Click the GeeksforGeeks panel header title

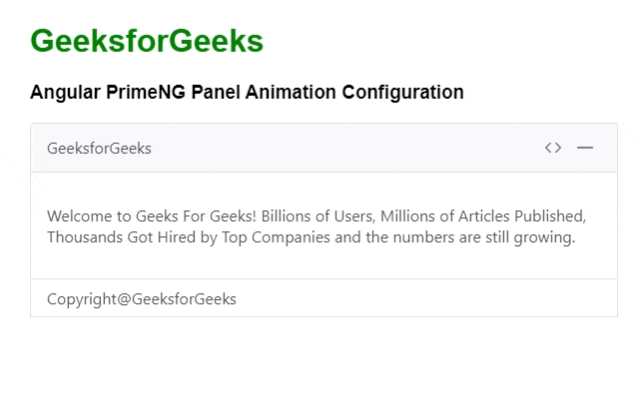coord(99,148)
